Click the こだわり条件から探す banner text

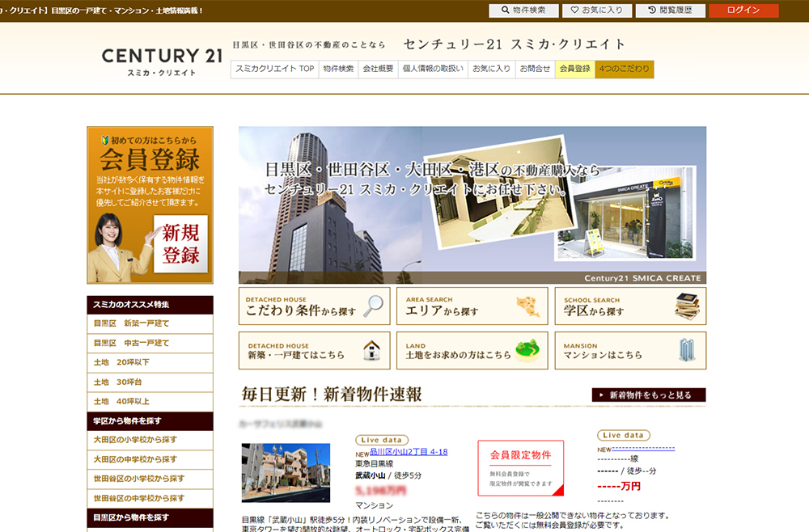[301, 310]
